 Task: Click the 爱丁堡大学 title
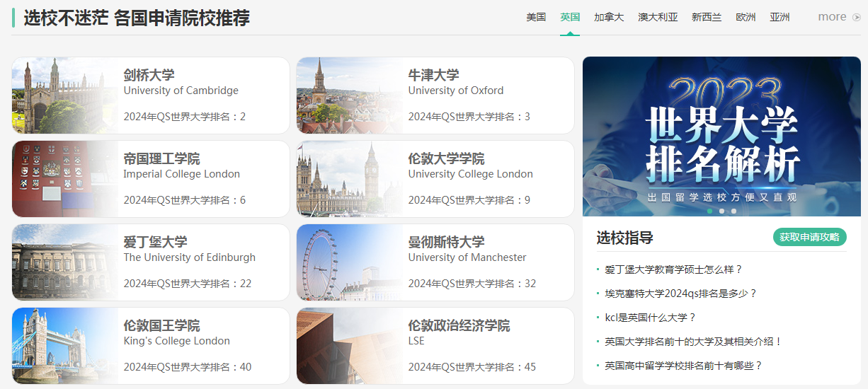coord(155,242)
